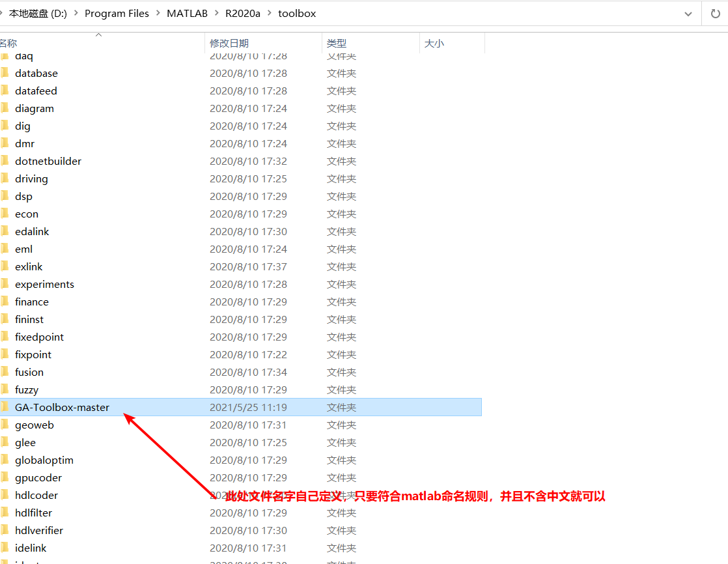Image resolution: width=728 pixels, height=564 pixels.
Task: Select the glee folder icon
Action: pyautogui.click(x=5, y=442)
